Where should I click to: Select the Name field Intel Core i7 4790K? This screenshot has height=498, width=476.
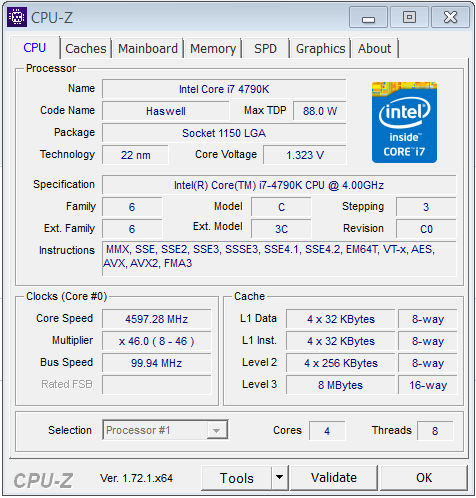[x=224, y=89]
